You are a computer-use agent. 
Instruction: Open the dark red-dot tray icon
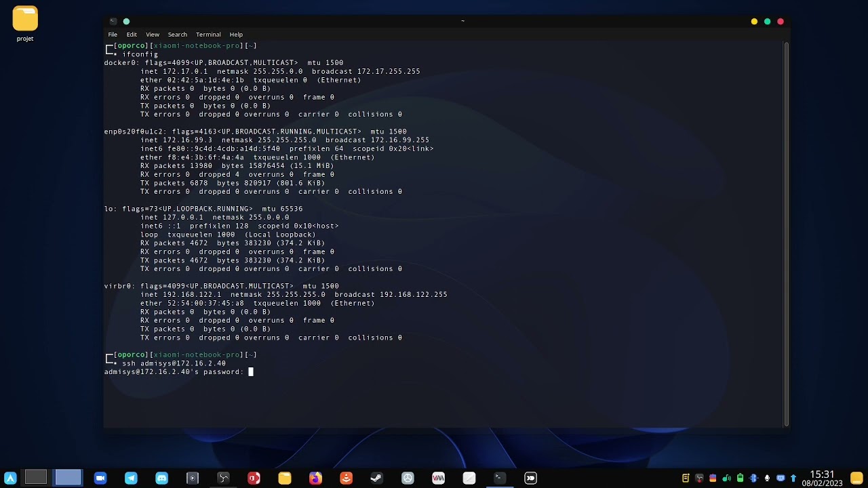pos(699,478)
